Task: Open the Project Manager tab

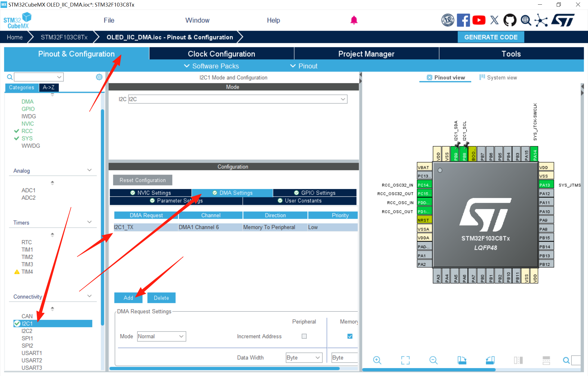Action: coord(366,54)
